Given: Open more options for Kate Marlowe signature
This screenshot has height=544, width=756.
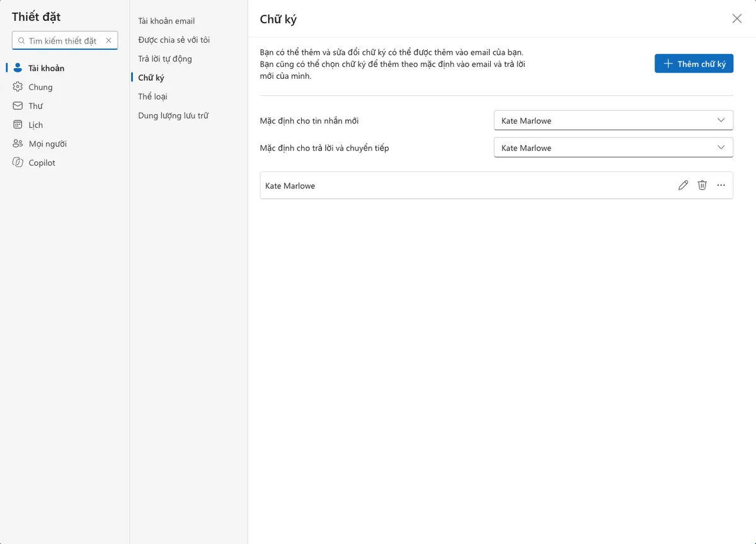Looking at the screenshot, I should [x=721, y=185].
